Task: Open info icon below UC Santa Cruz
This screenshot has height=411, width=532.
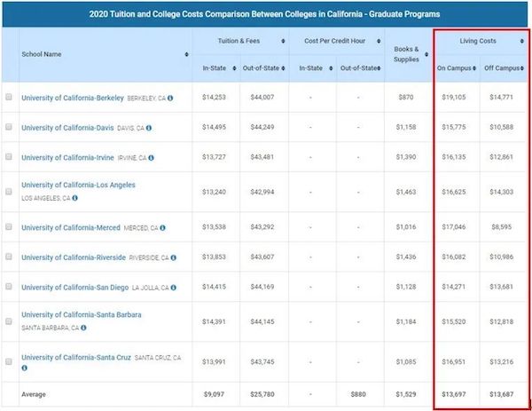Action: [x=25, y=368]
